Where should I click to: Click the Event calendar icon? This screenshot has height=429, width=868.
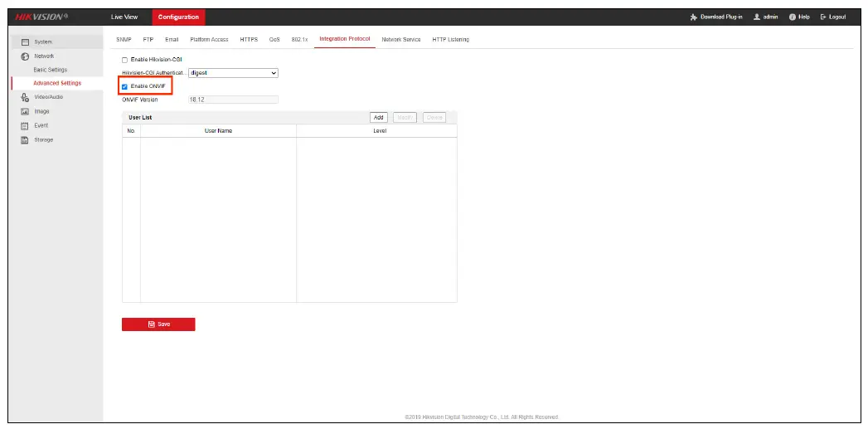tap(24, 126)
